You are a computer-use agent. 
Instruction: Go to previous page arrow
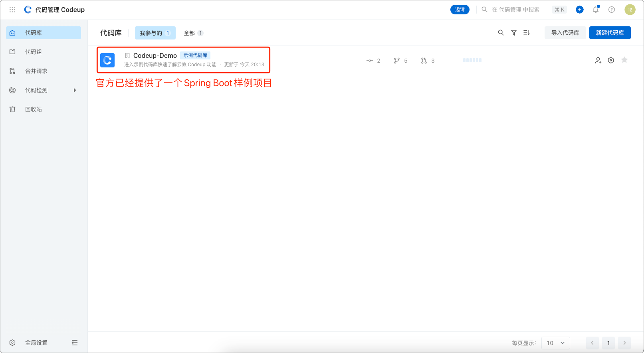pyautogui.click(x=592, y=343)
